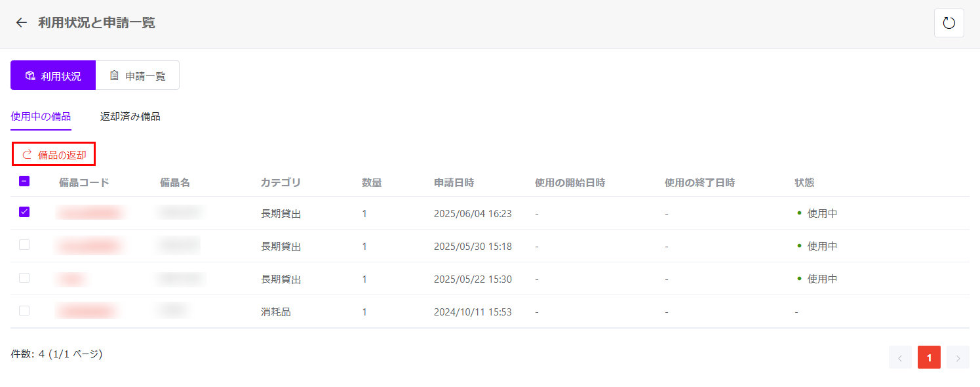
Task: Click the 利用状況と申請一覧 page title
Action: 96,23
